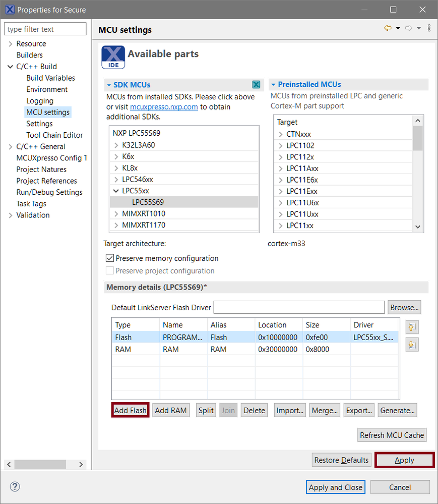Click the Add Flash button
This screenshot has width=438, height=504.
(131, 410)
